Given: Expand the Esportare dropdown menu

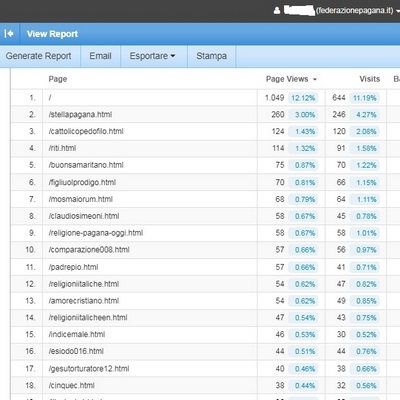Looking at the screenshot, I should (152, 56).
